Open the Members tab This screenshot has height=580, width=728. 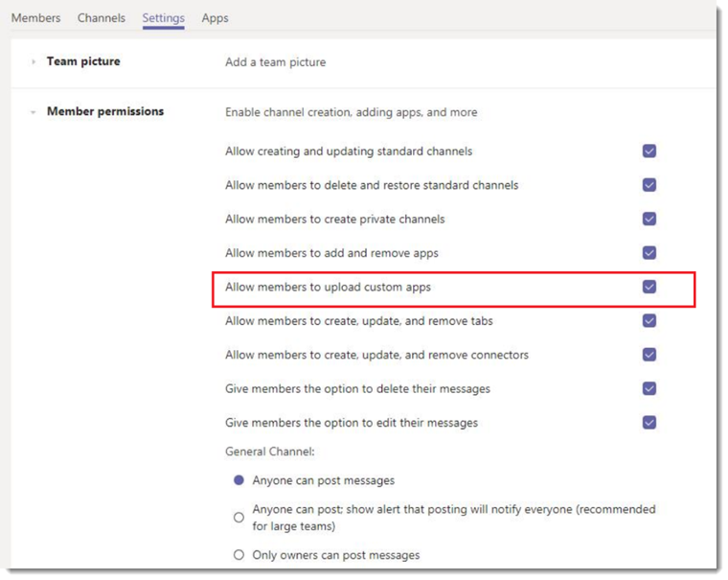tap(35, 18)
